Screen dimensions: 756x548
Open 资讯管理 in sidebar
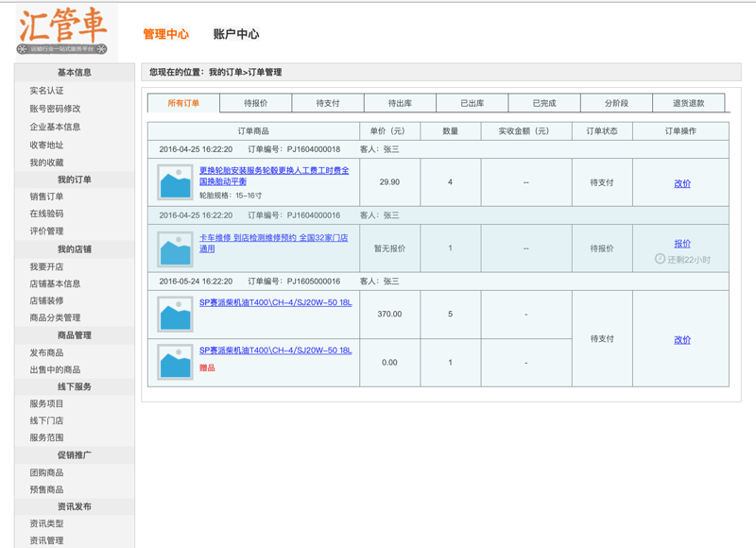pyautogui.click(x=46, y=540)
